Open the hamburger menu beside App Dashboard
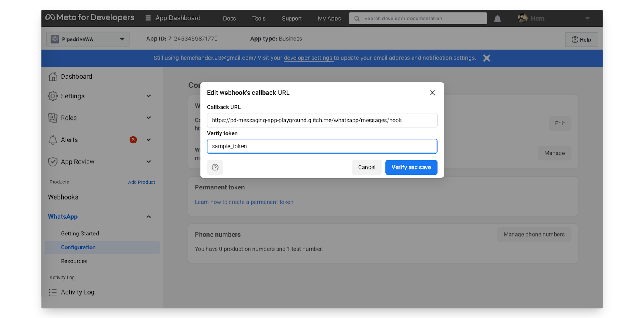 [148, 18]
